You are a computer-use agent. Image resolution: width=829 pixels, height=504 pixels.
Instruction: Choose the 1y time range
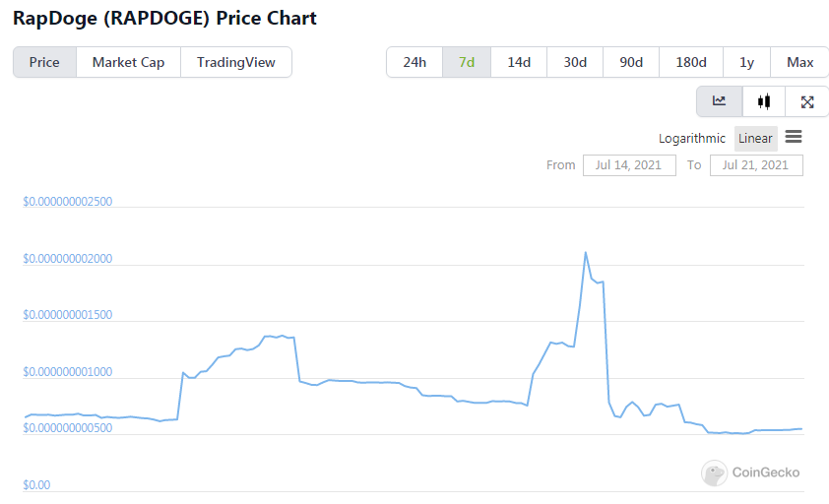pos(746,62)
